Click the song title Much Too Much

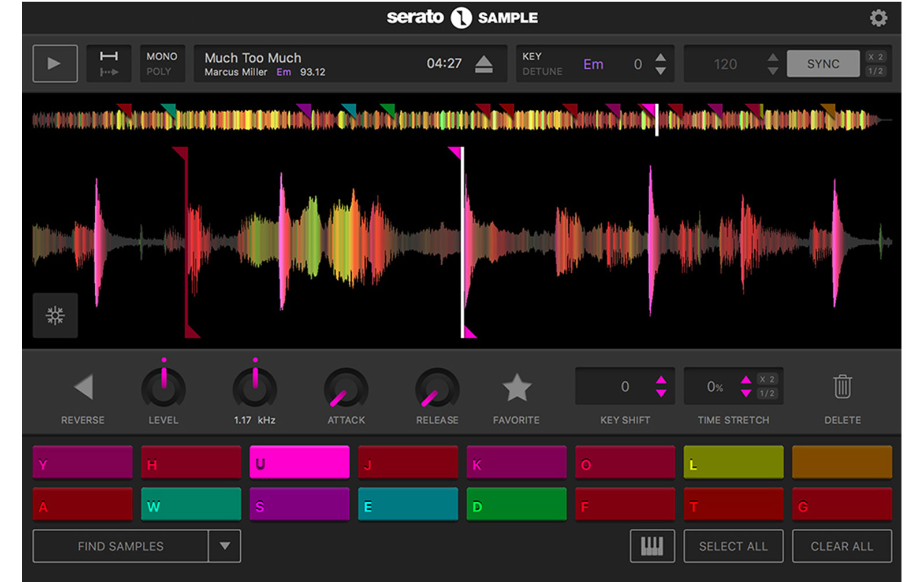coord(253,58)
